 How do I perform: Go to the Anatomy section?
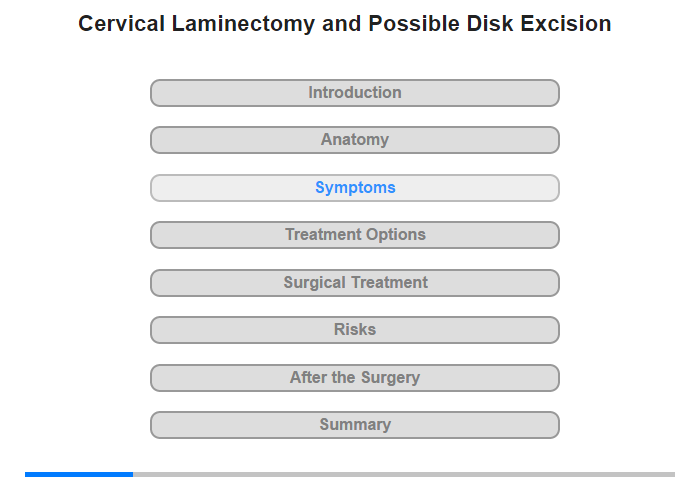click(x=354, y=140)
